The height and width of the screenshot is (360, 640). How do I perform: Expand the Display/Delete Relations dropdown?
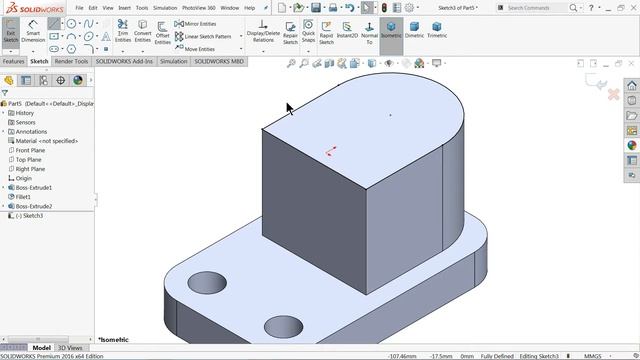(x=263, y=52)
